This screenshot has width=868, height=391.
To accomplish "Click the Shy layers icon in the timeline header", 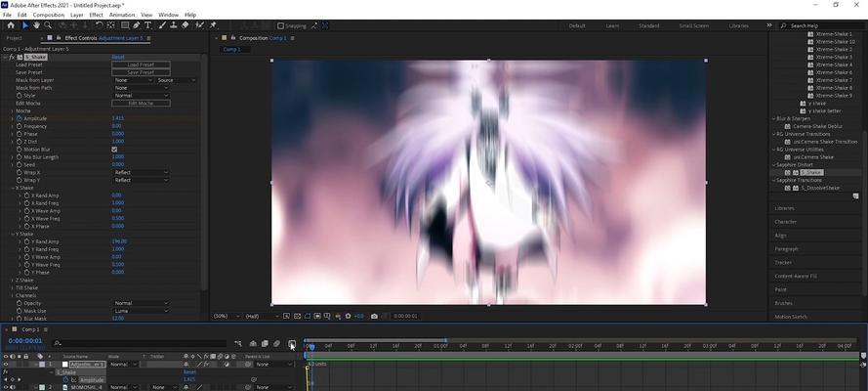I will (x=253, y=344).
